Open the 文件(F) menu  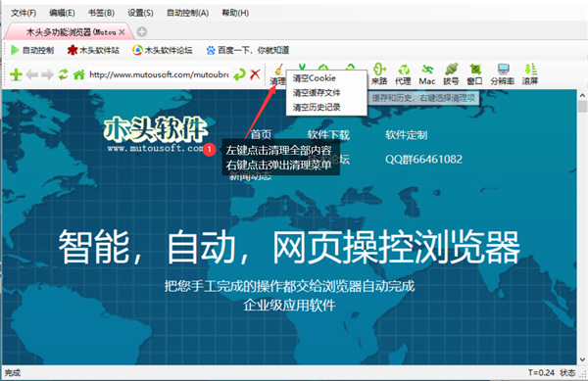click(x=24, y=13)
